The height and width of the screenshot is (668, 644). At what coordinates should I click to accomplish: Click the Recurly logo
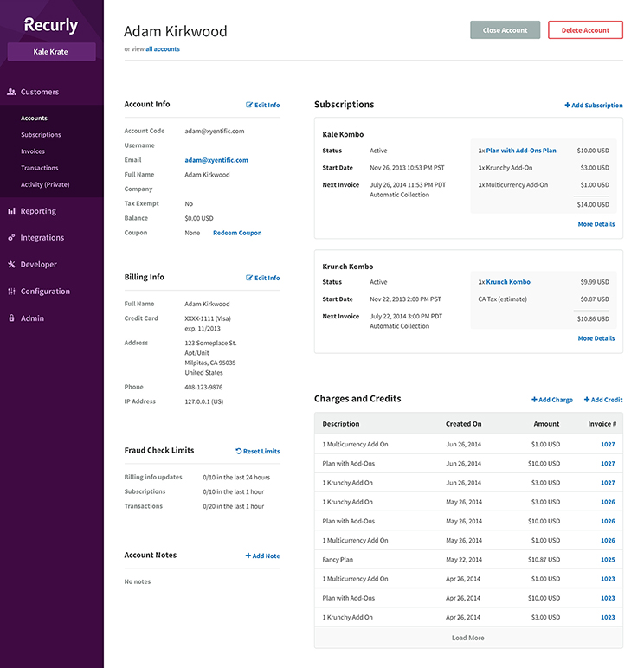(x=51, y=25)
